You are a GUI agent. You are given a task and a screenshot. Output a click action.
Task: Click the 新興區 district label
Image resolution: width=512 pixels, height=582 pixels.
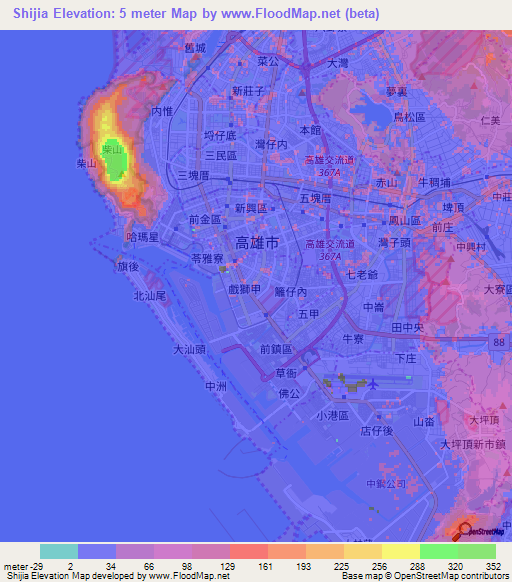tap(251, 208)
